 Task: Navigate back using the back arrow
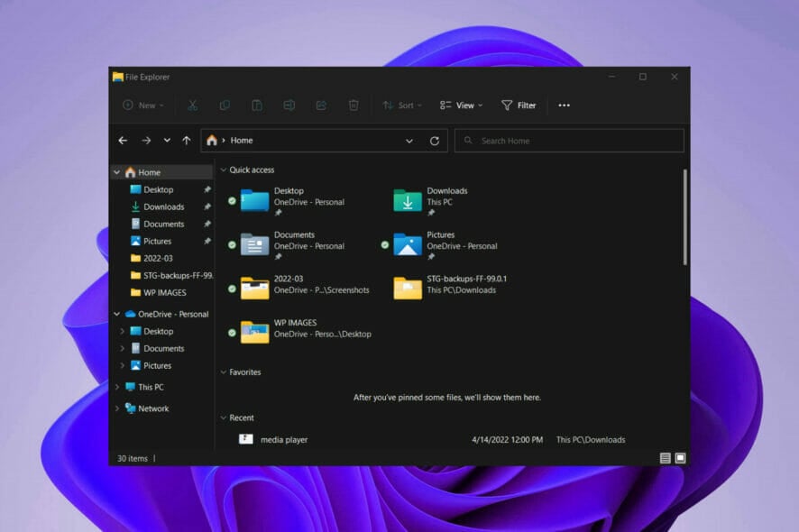tap(124, 140)
